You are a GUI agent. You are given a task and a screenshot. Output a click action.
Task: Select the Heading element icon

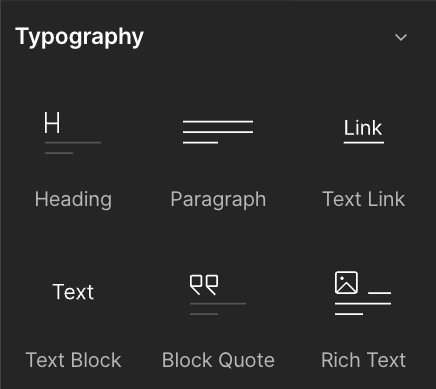73,133
